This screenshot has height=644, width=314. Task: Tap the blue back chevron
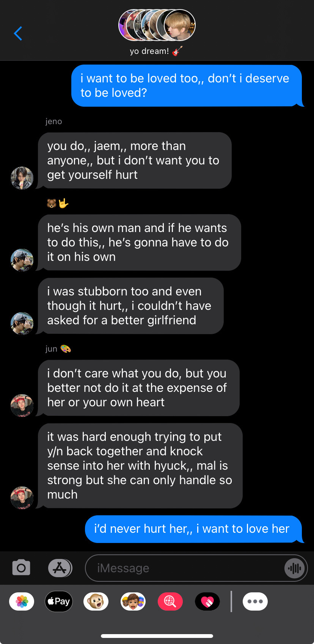tap(18, 33)
